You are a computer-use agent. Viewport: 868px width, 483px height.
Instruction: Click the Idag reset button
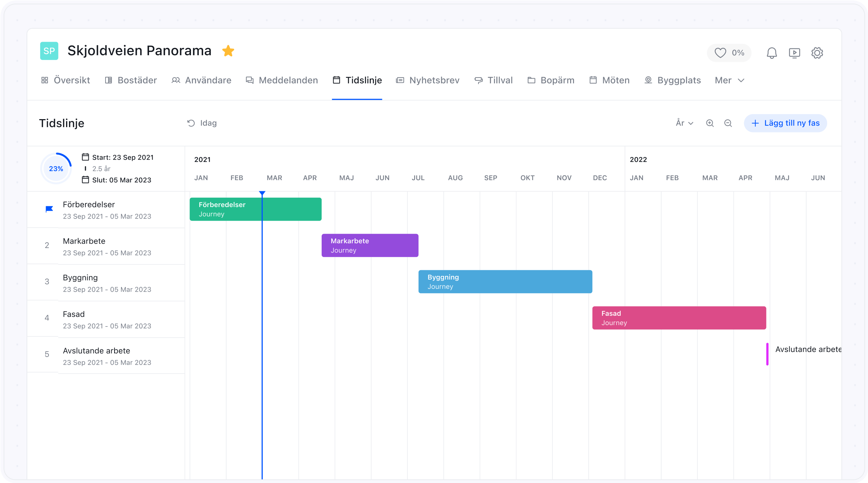point(202,123)
